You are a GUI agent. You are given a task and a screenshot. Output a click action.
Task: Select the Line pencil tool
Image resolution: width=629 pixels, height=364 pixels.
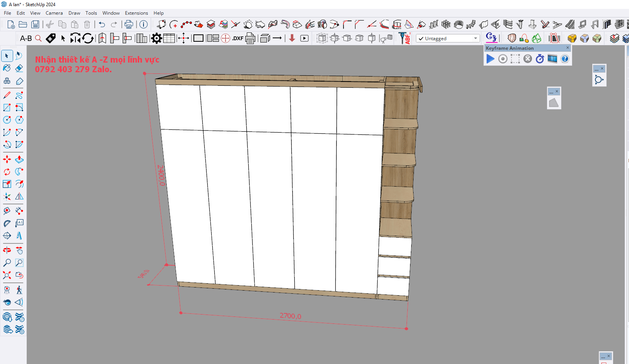(7, 95)
